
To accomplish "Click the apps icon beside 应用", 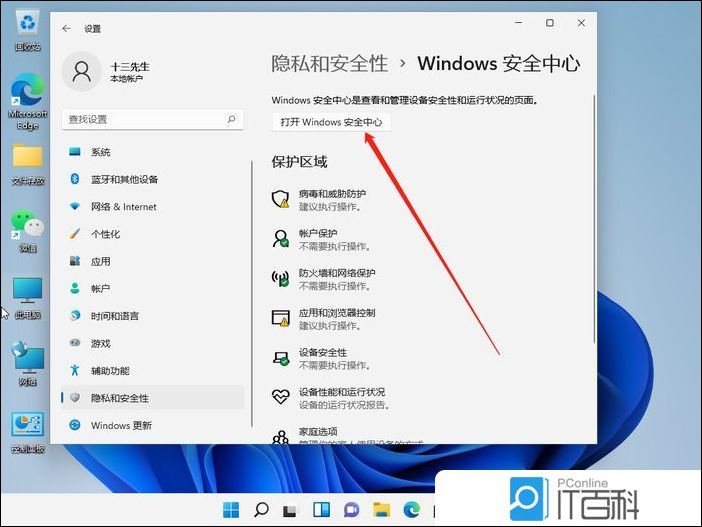I will pyautogui.click(x=75, y=261).
